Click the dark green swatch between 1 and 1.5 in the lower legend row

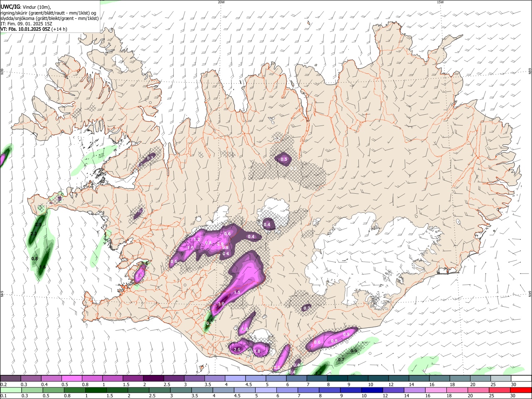[96, 390]
